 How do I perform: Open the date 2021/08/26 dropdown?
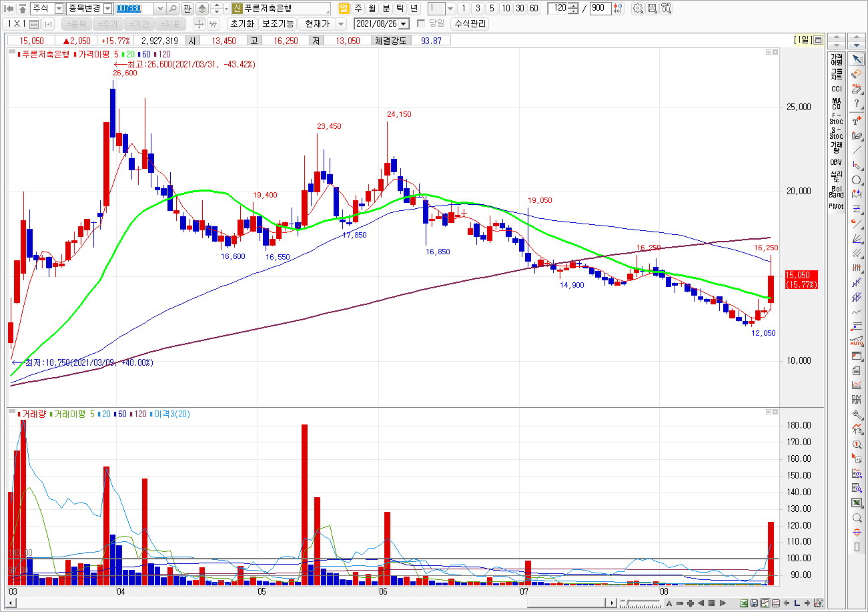pyautogui.click(x=403, y=24)
